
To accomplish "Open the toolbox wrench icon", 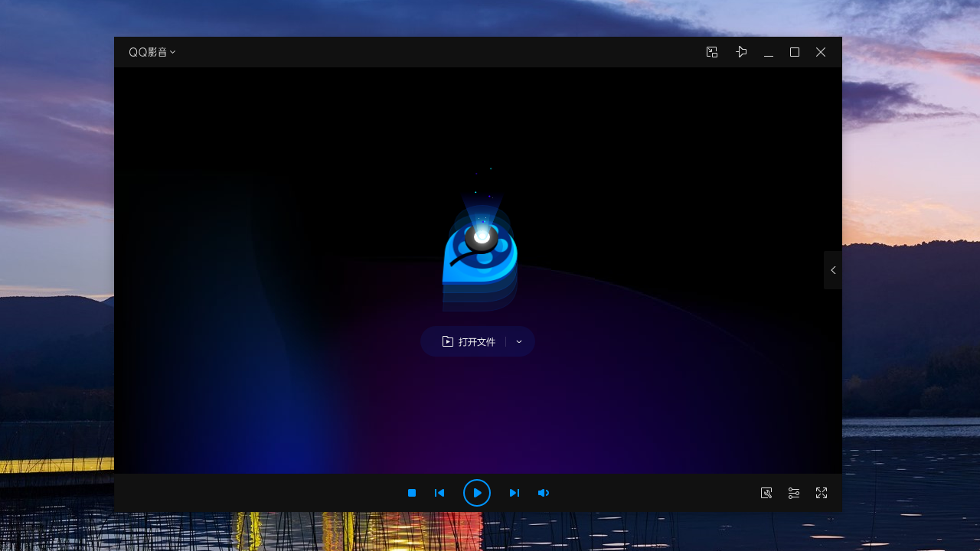I will pos(766,493).
